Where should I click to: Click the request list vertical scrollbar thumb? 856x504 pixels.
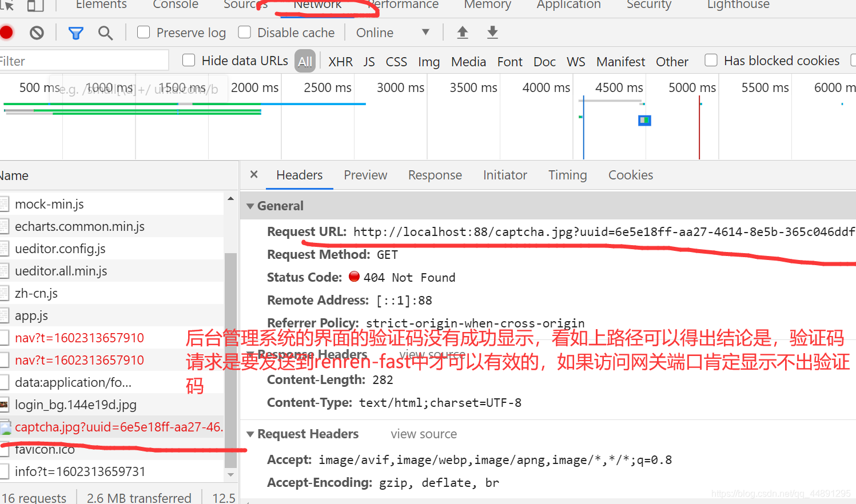tap(230, 360)
